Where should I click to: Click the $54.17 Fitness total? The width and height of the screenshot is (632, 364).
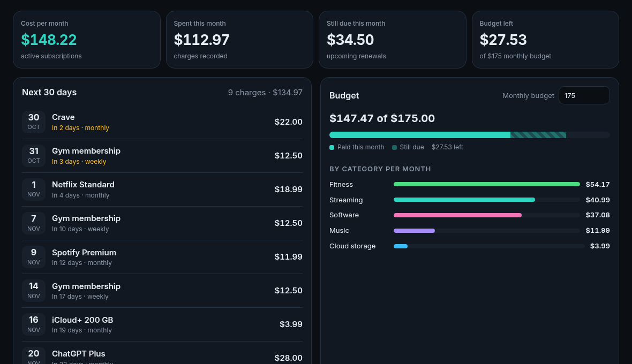click(x=597, y=185)
